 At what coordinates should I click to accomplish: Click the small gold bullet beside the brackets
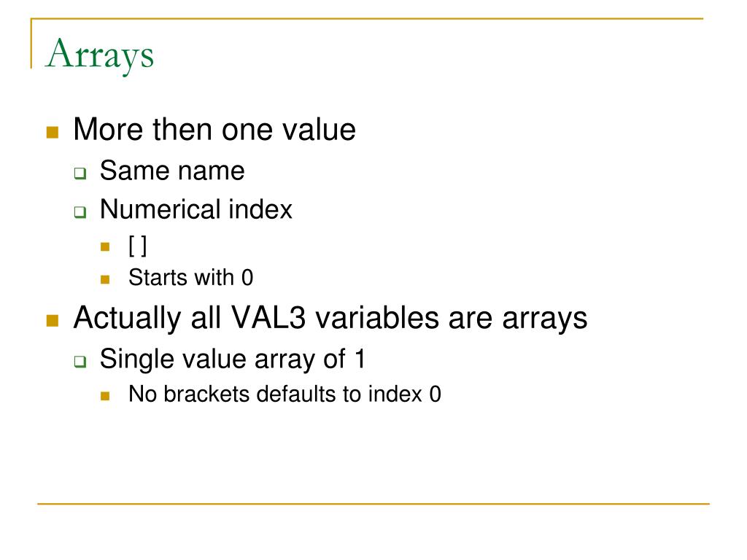coord(105,246)
